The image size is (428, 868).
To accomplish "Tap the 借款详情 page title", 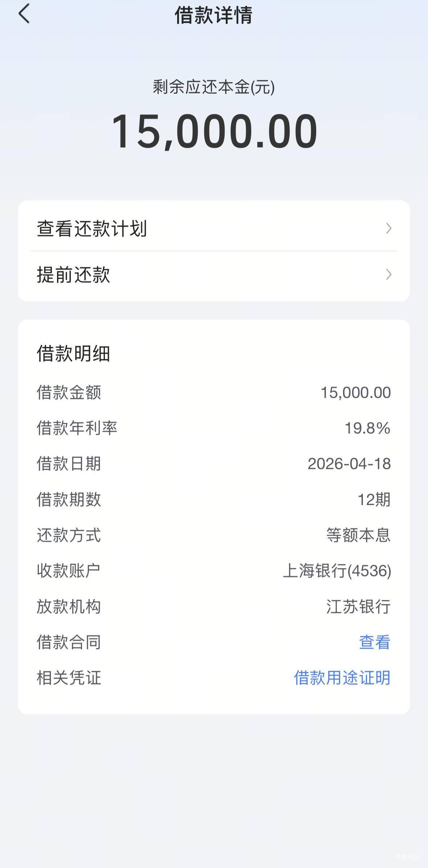I will pyautogui.click(x=213, y=15).
